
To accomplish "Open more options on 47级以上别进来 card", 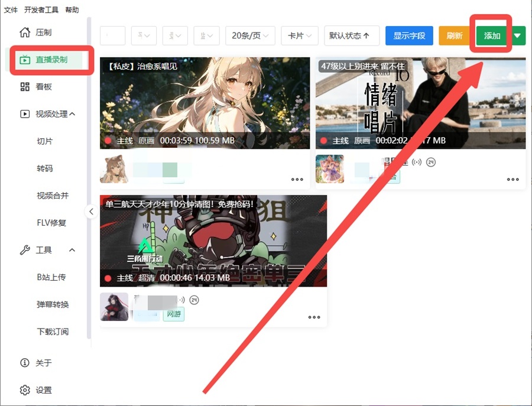I will click(513, 180).
